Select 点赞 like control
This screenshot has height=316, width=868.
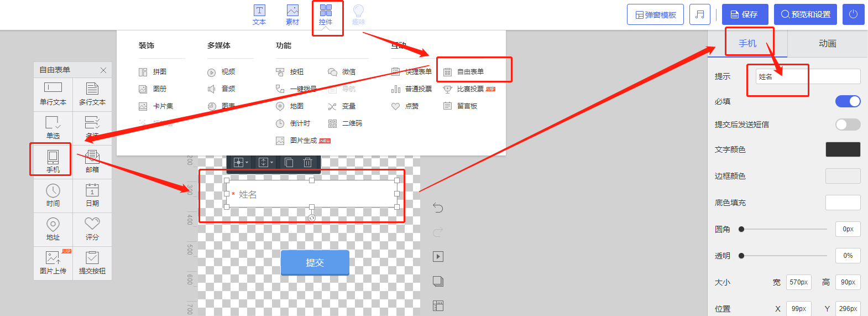[x=405, y=106]
